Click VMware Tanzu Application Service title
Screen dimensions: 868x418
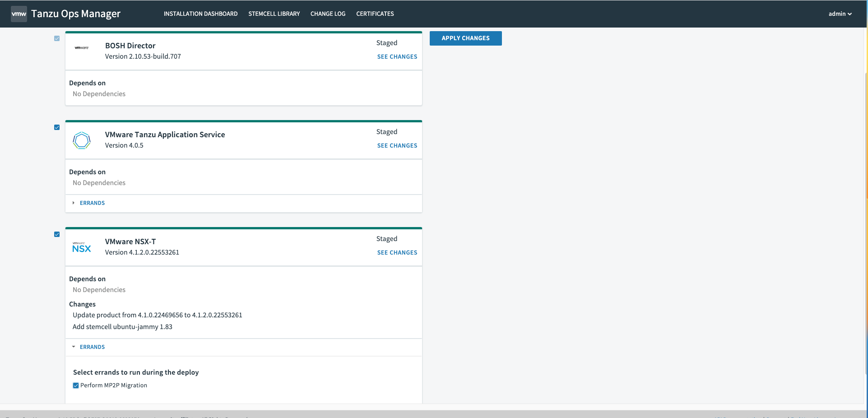[165, 135]
